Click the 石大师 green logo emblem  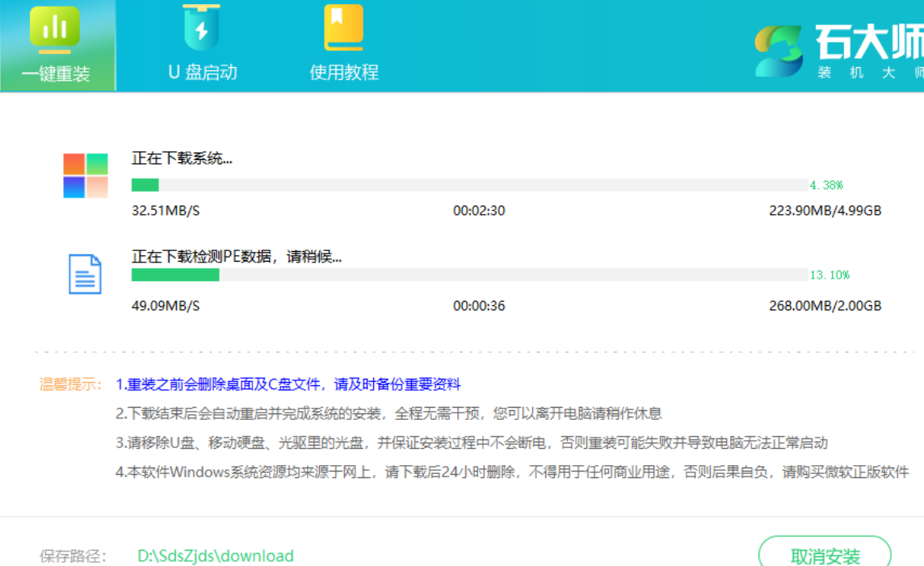779,50
